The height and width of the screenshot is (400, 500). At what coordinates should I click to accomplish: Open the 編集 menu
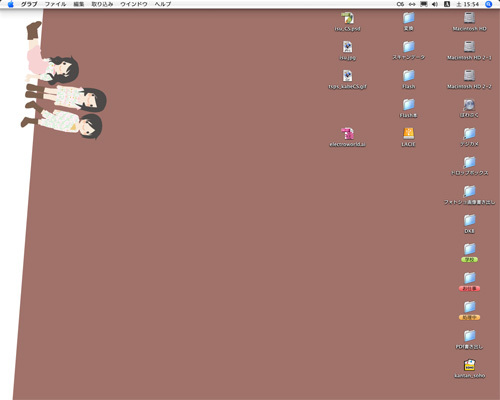click(79, 4)
